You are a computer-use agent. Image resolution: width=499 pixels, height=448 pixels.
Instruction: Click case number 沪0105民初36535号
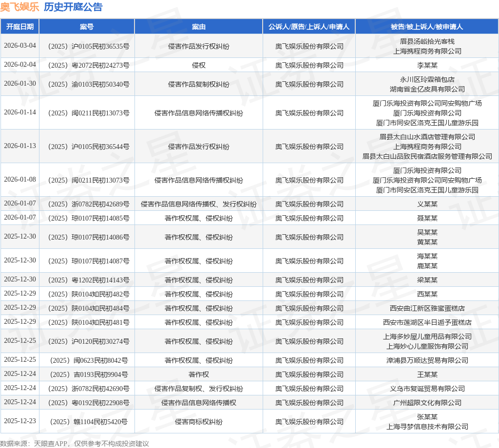click(x=89, y=46)
